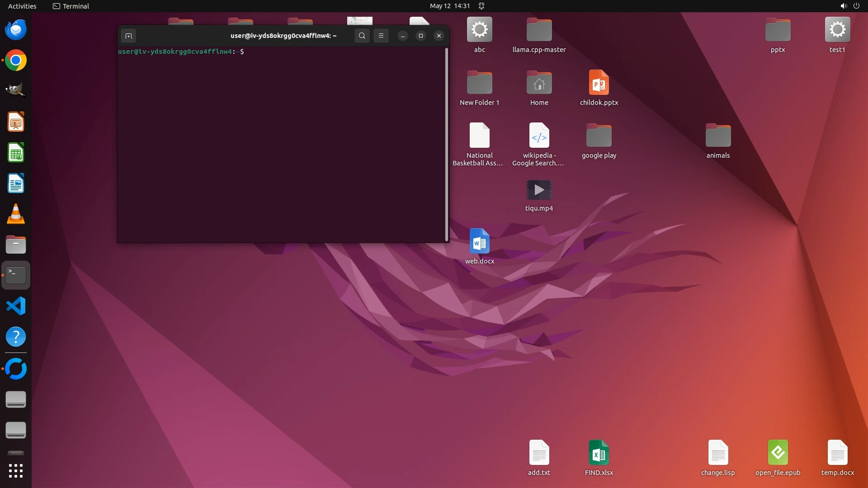Open the Terminal search icon

point(362,36)
